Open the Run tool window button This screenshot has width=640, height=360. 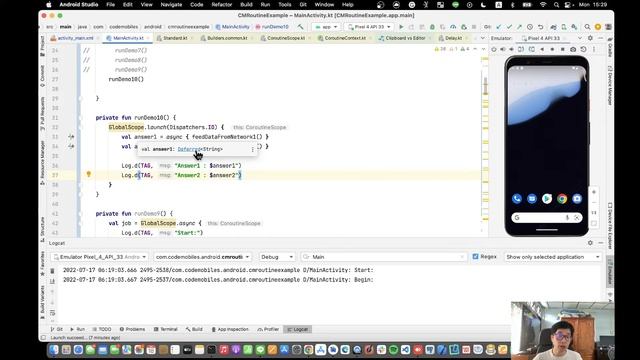coord(77,329)
